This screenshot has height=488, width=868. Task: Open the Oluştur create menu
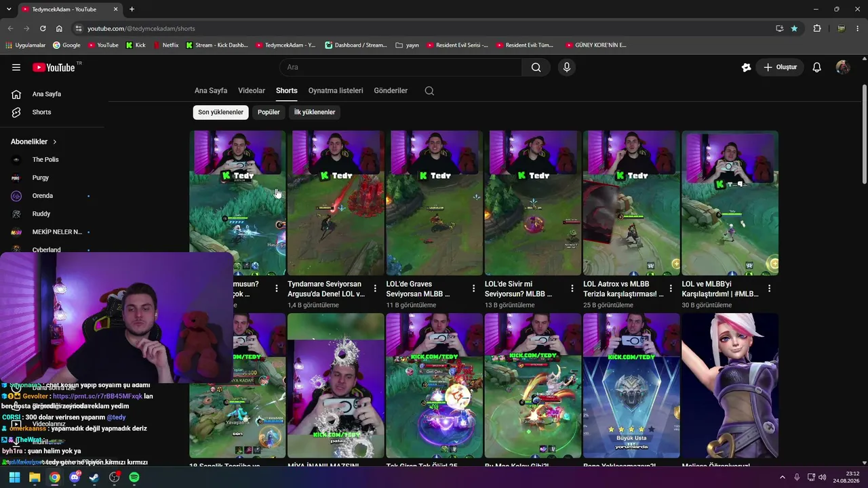coord(781,67)
